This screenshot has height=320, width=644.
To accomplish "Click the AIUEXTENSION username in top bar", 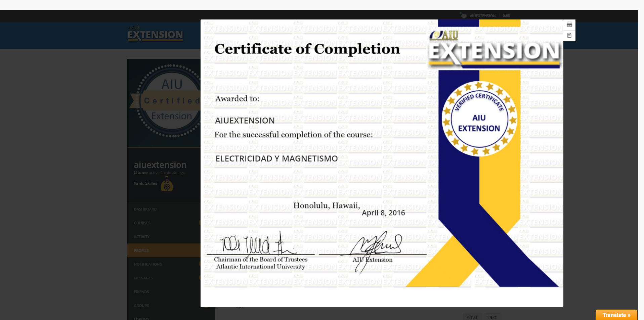I will [x=482, y=16].
